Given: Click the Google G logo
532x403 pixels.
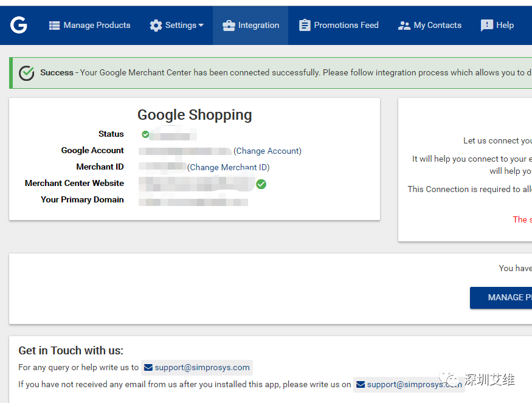Looking at the screenshot, I should click(x=19, y=25).
